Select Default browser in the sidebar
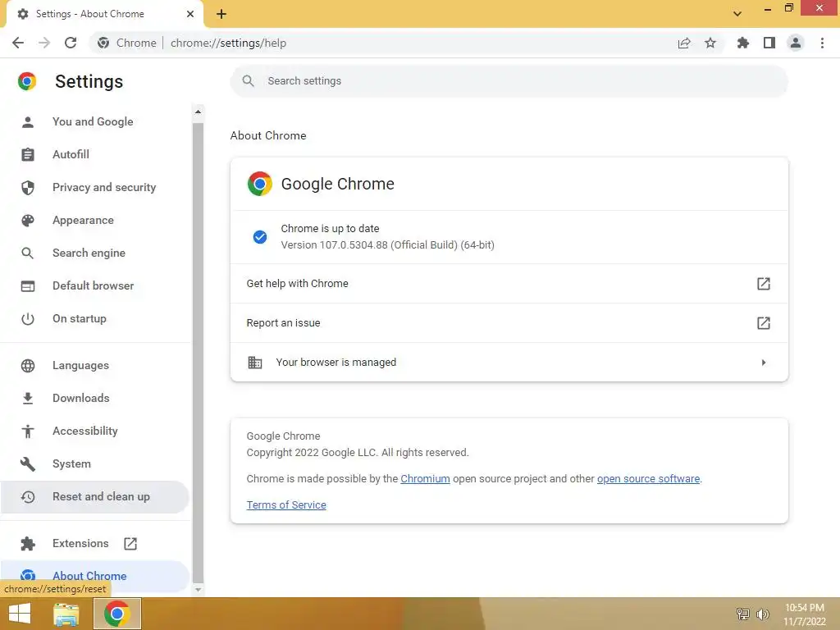The height and width of the screenshot is (630, 840). [94, 285]
